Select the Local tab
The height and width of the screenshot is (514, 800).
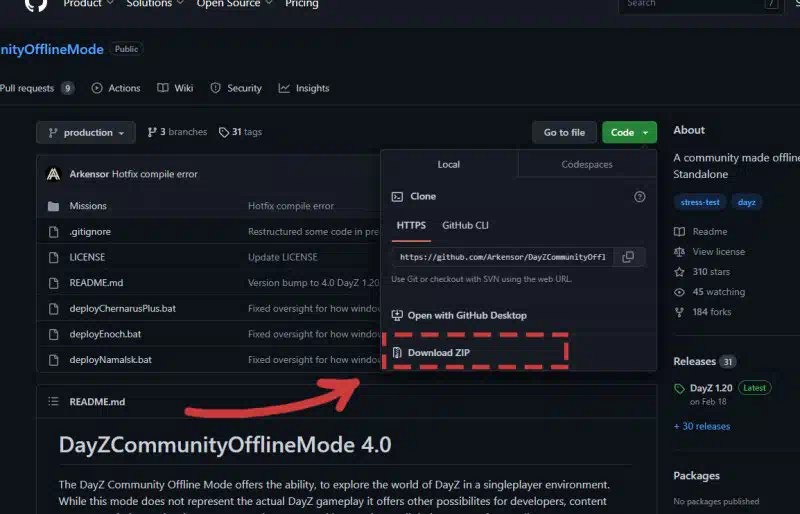tap(448, 164)
